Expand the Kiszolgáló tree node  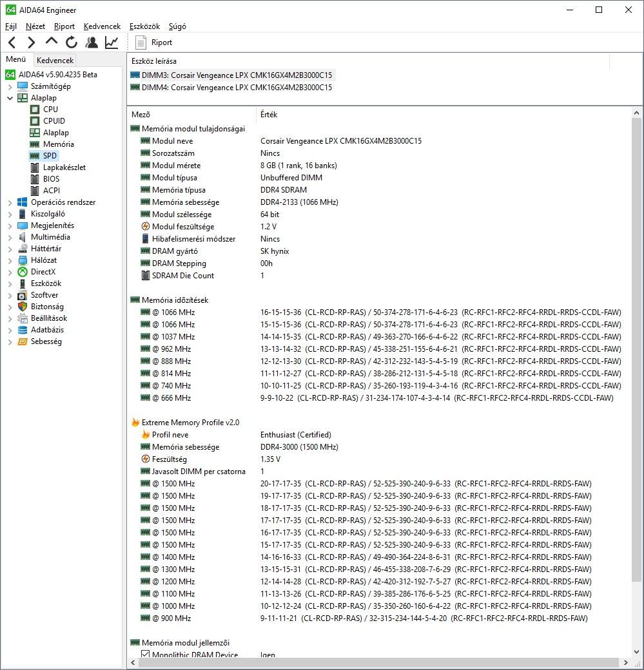click(10, 214)
